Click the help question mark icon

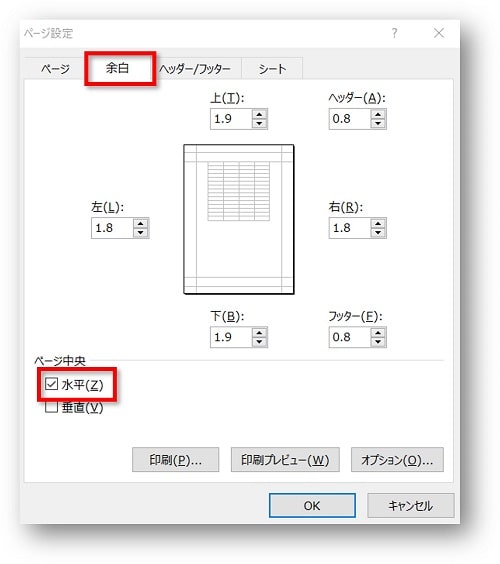pos(395,33)
